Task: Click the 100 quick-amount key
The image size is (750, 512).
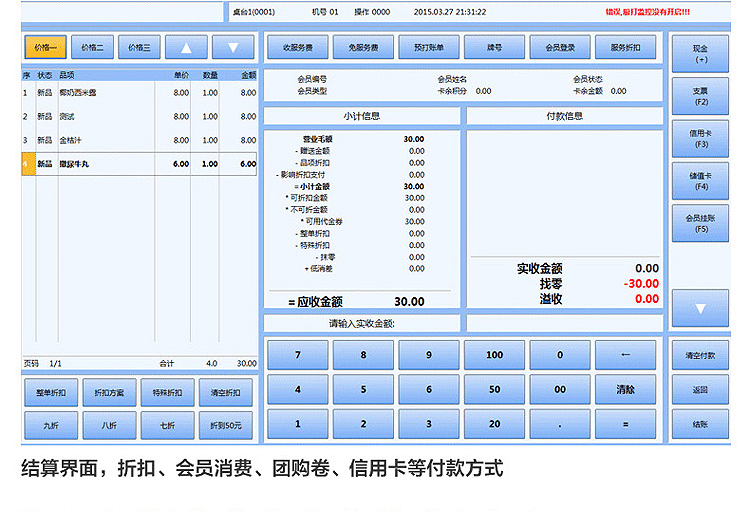Action: [x=494, y=355]
